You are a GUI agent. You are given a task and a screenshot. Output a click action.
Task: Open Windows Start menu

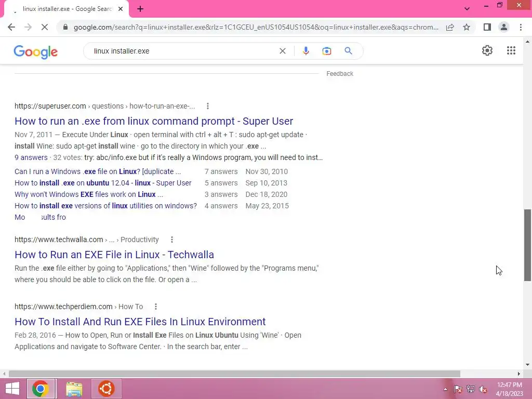click(12, 389)
